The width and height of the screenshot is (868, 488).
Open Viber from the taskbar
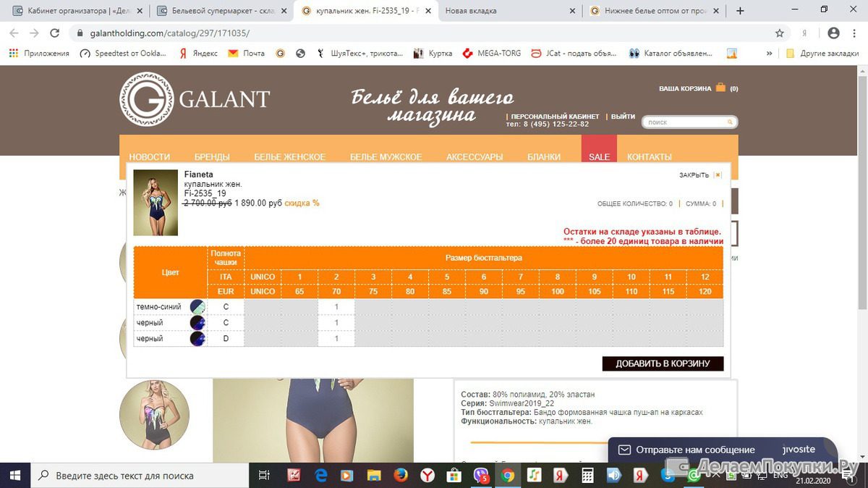pyautogui.click(x=481, y=476)
